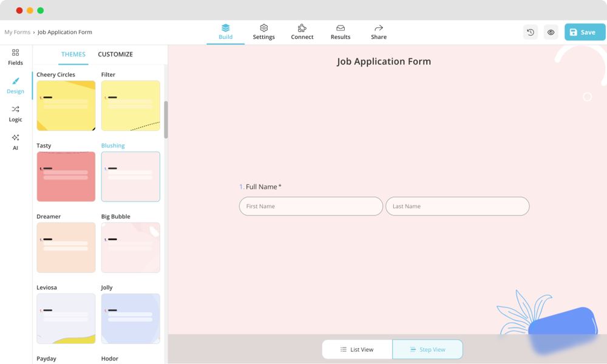This screenshot has width=607, height=364.
Task: Switch to List View mode
Action: (357, 349)
